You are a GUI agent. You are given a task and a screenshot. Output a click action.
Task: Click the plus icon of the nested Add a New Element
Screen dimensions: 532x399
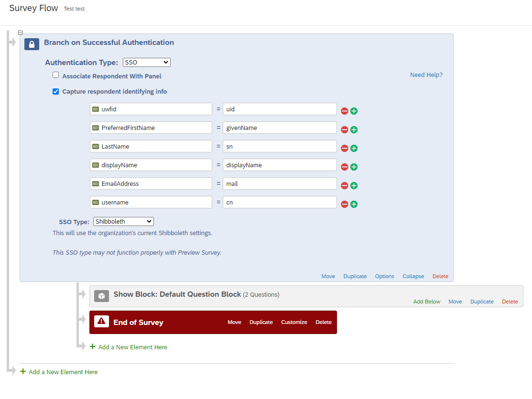(92, 346)
